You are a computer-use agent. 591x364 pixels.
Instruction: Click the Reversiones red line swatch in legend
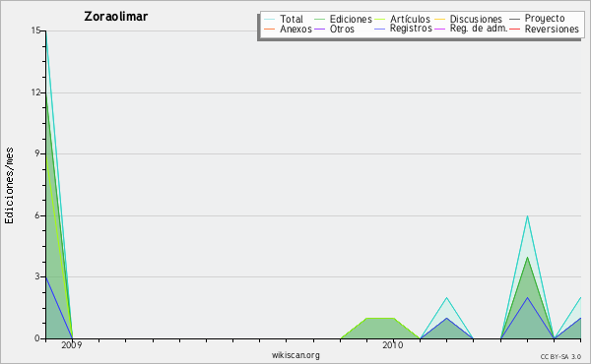click(x=515, y=29)
